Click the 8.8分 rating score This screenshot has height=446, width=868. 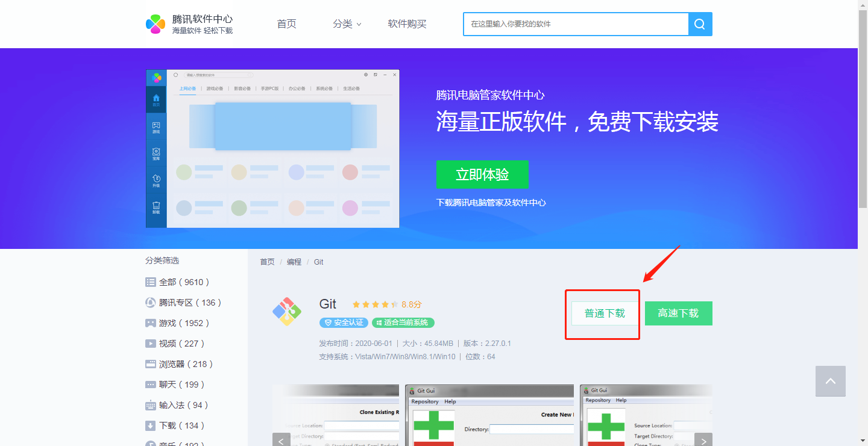coord(412,304)
